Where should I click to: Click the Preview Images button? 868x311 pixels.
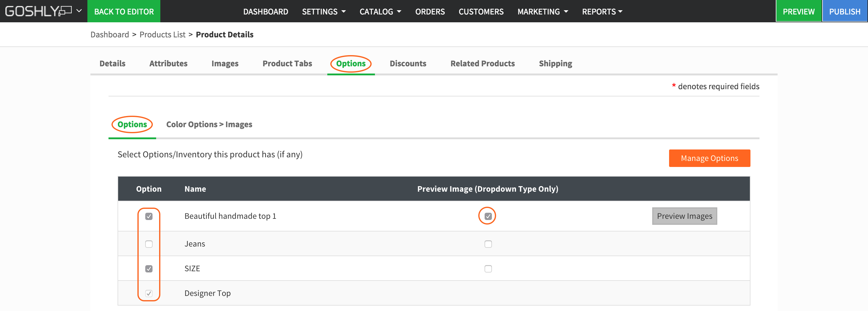point(684,216)
